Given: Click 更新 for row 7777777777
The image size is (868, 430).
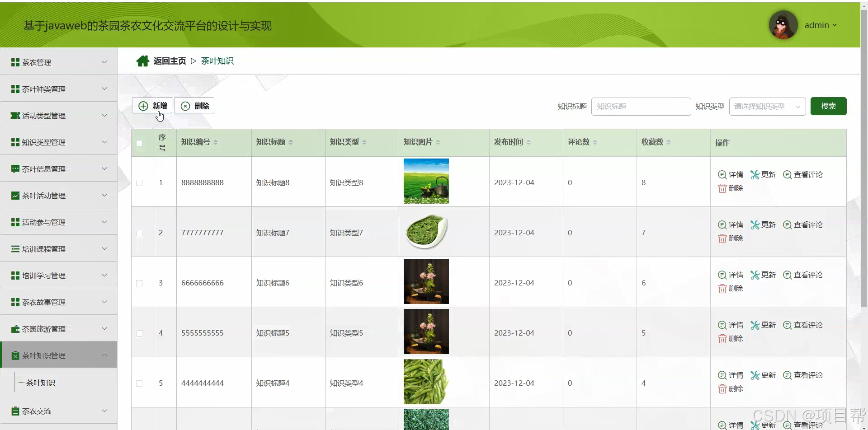Looking at the screenshot, I should pos(763,224).
